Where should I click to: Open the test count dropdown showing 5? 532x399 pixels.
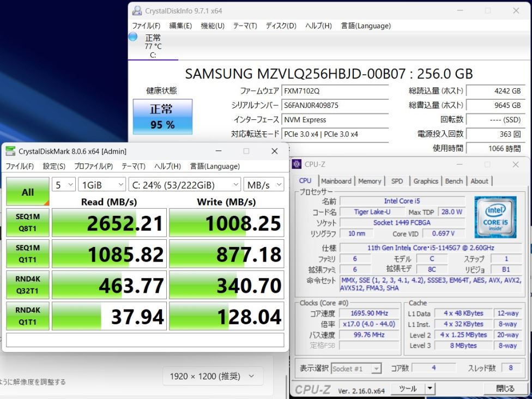coord(64,185)
